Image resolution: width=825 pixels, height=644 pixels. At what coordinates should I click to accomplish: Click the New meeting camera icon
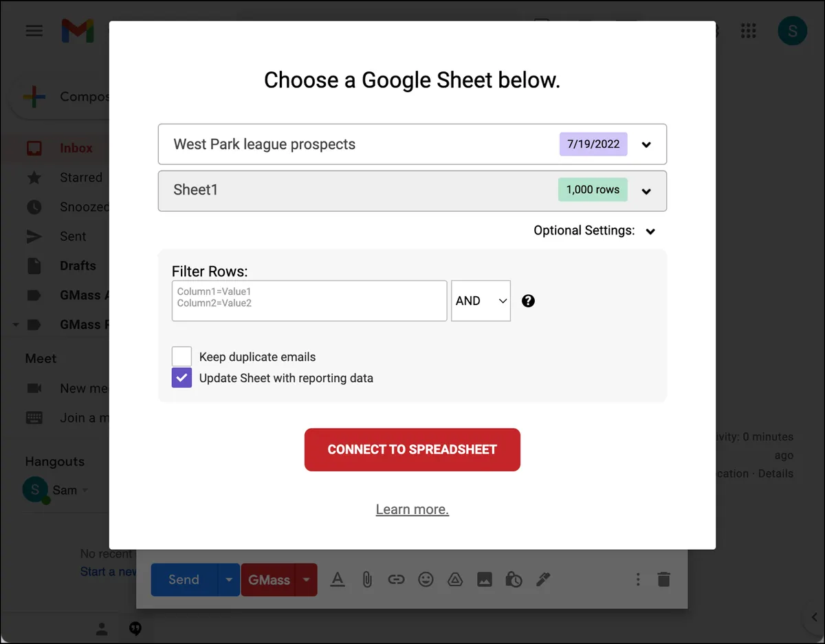(34, 388)
